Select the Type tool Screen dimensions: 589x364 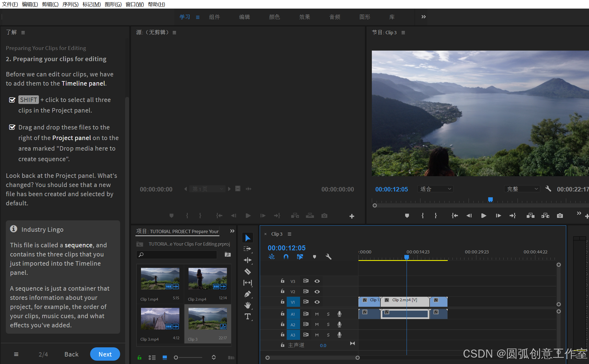[248, 316]
